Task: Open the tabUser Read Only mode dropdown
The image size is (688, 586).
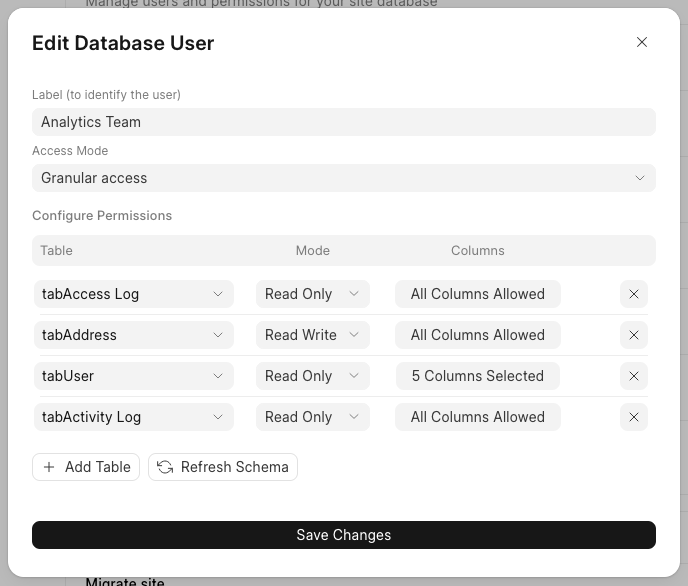Action: pyautogui.click(x=312, y=376)
